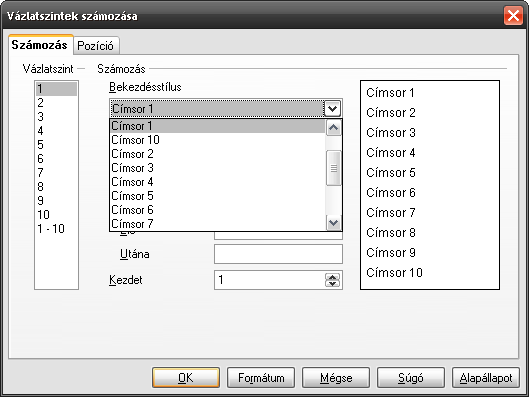Viewport: 529px width, 397px height.
Task: Open the Bekezdésstílus dropdown arrow
Action: point(332,109)
